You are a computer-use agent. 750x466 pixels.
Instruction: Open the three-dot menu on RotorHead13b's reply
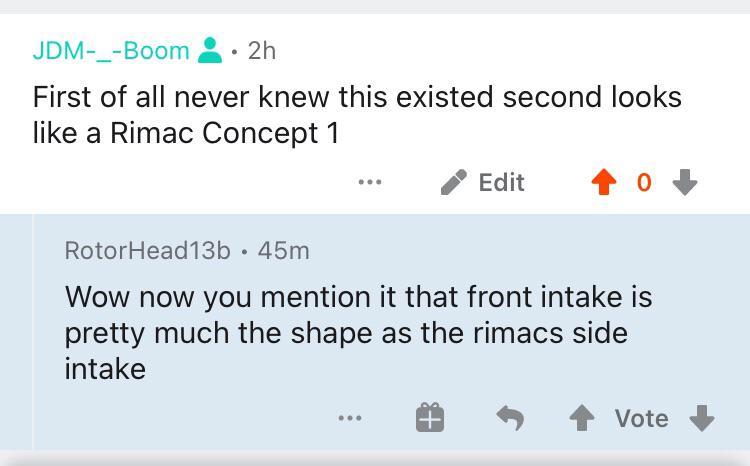tap(349, 418)
